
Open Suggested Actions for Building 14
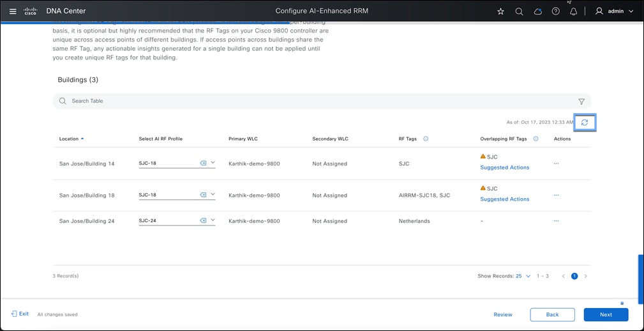pos(505,167)
